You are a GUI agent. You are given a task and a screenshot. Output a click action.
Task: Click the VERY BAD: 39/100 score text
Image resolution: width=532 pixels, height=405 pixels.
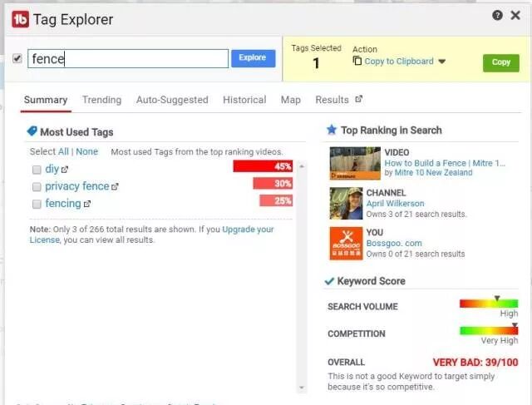(475, 363)
